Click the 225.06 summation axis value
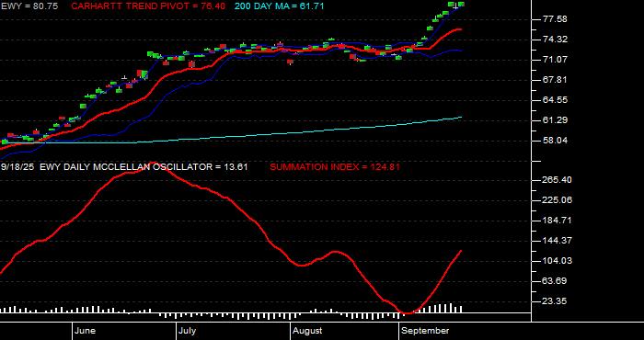 click(558, 200)
